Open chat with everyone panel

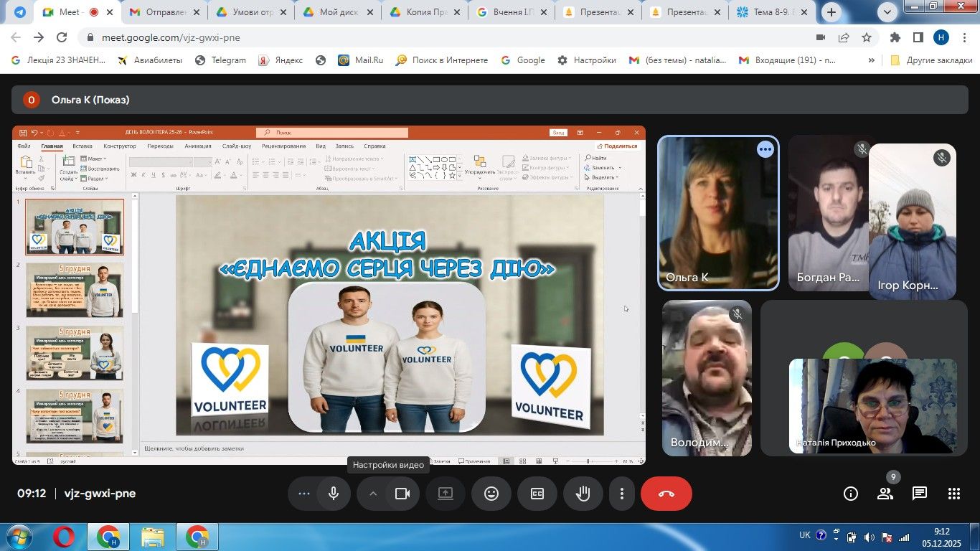pyautogui.click(x=919, y=494)
